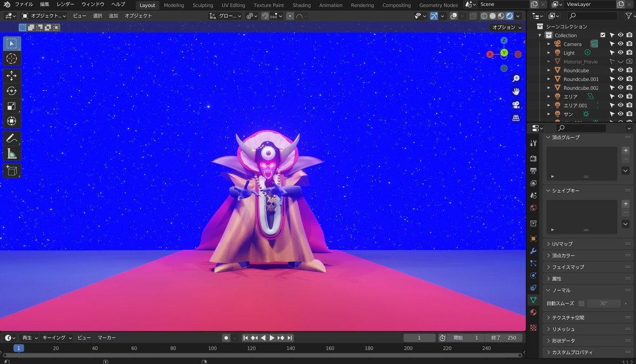636x364 pixels.
Task: Open the View Layer properties tab
Action: (x=533, y=183)
